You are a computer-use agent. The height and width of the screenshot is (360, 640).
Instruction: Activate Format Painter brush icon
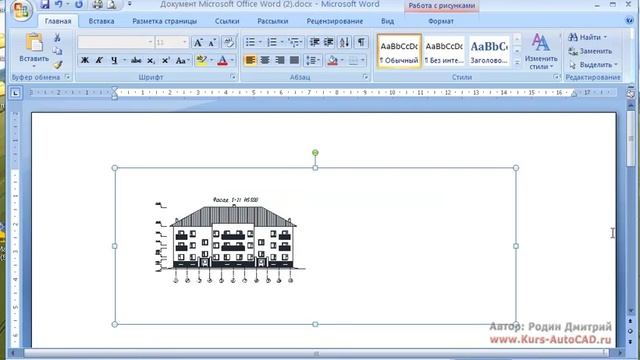58,64
